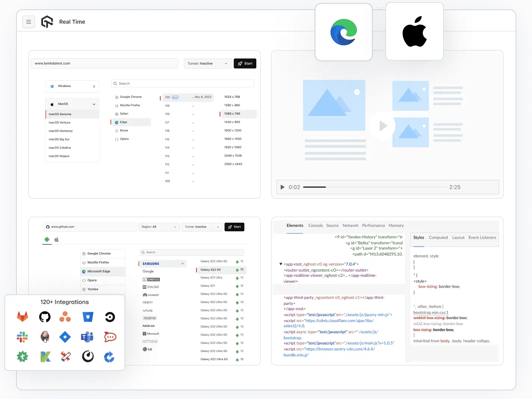Click the Bitbucket integration icon
Screen dimensions: 532x399
click(87, 316)
